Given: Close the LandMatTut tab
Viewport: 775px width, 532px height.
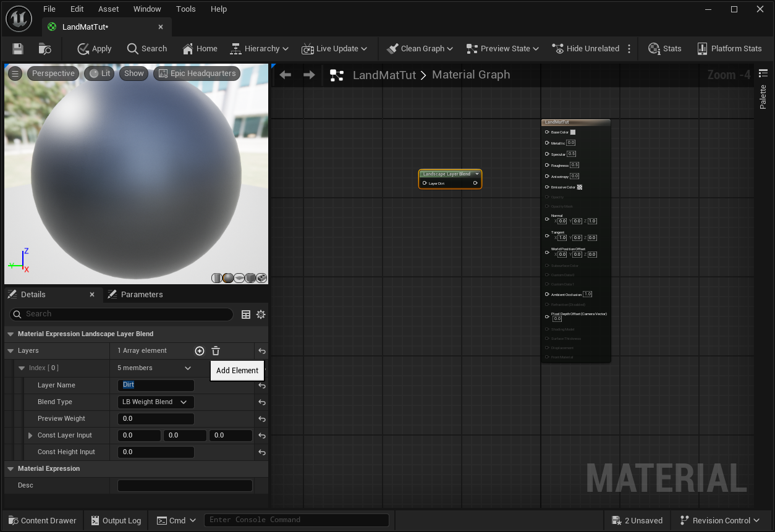Looking at the screenshot, I should (x=161, y=27).
